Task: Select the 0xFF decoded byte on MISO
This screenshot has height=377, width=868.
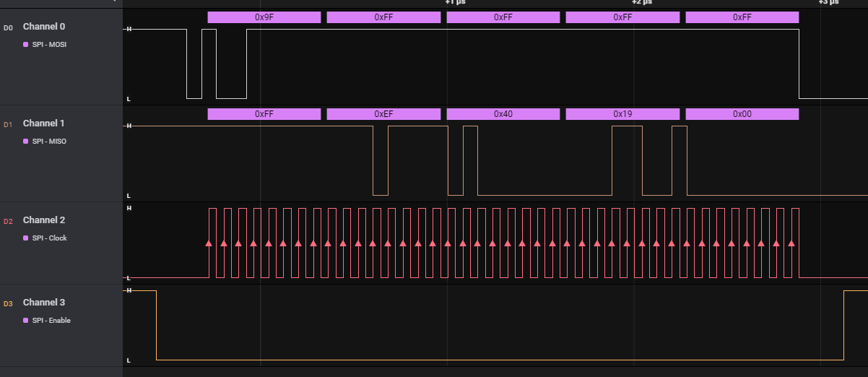Action: 264,114
